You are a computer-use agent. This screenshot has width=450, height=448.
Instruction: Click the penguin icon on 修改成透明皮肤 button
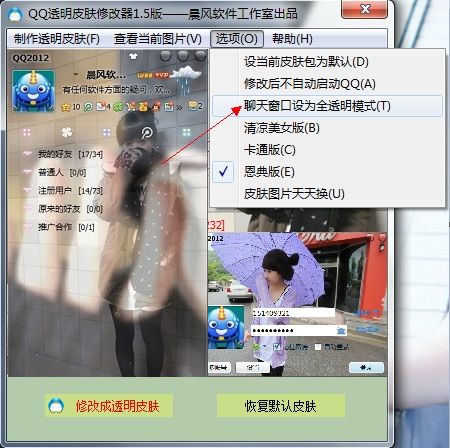[56, 405]
